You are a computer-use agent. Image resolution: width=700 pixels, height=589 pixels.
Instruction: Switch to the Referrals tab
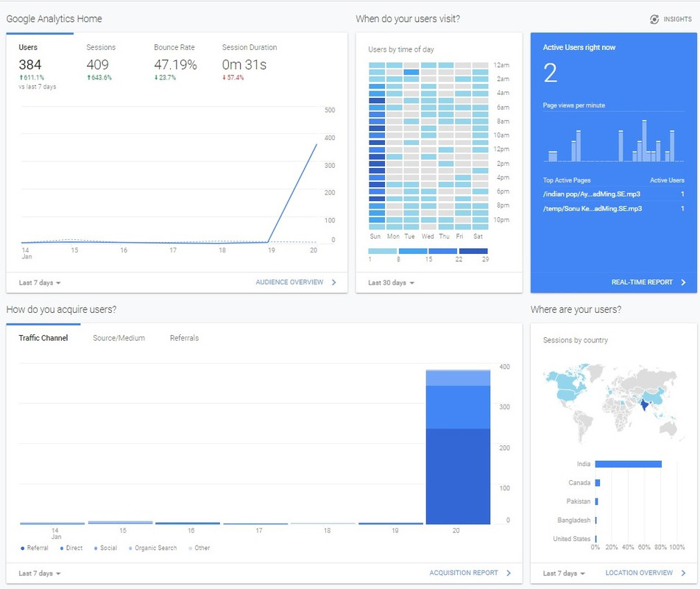pos(184,338)
